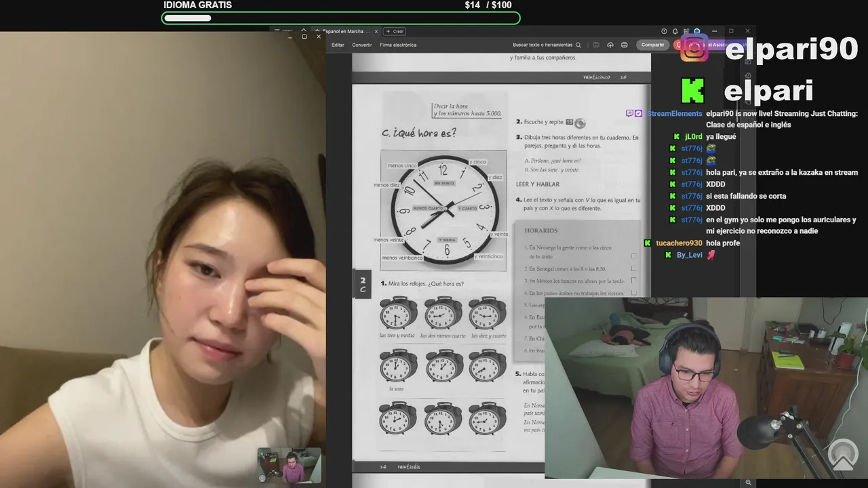Open the Firma electrónica menu

point(398,45)
